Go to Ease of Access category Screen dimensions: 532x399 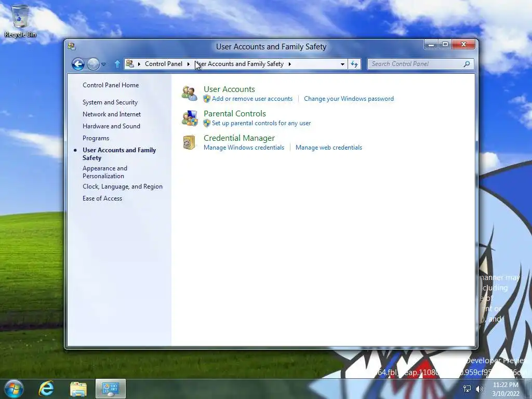102,198
